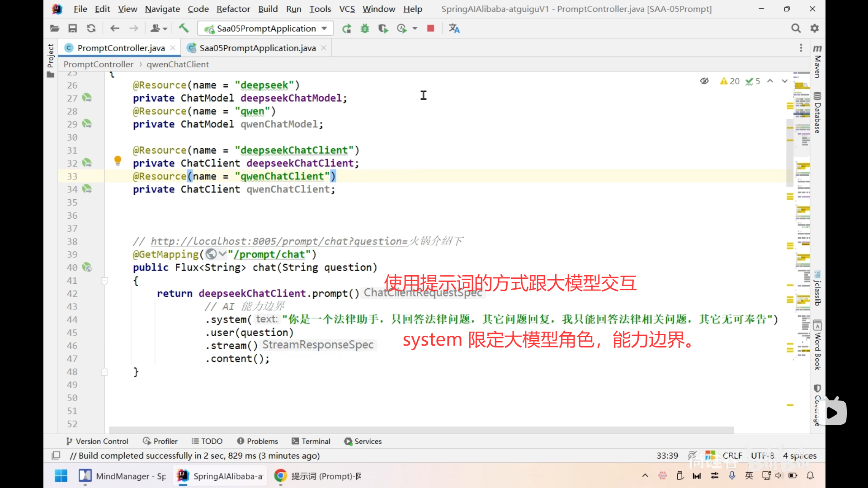Open the Terminal tool window
The width and height of the screenshot is (868, 488).
tap(311, 441)
